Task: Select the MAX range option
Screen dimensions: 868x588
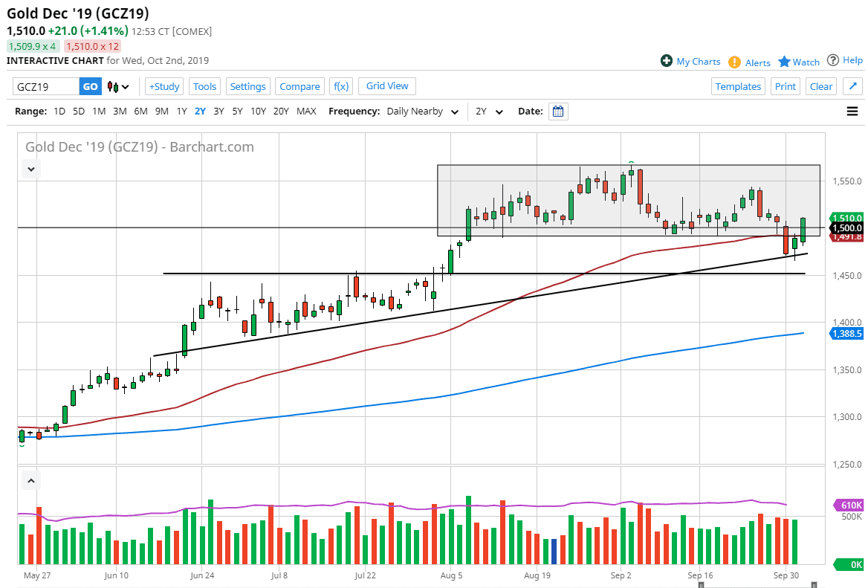Action: coord(306,112)
